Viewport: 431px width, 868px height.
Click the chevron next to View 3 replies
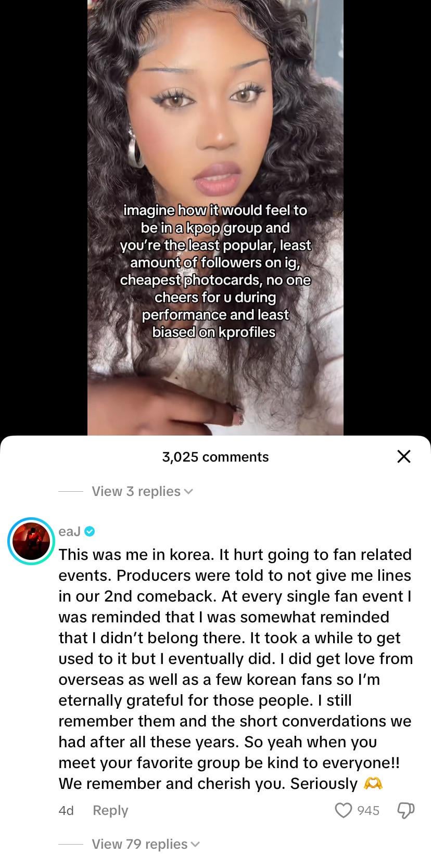188,492
